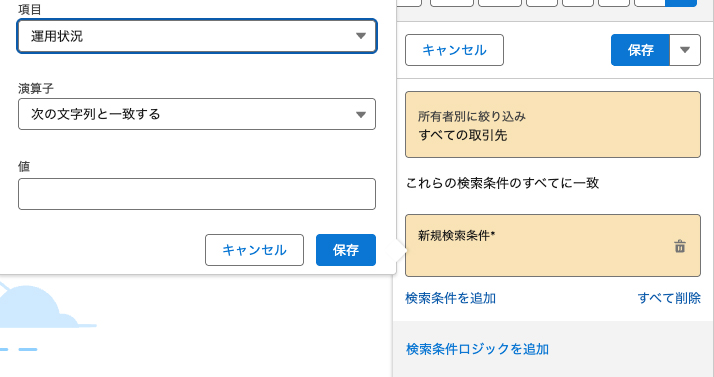
Task: Click キャンセル in the filter editor popup
Action: pyautogui.click(x=254, y=250)
